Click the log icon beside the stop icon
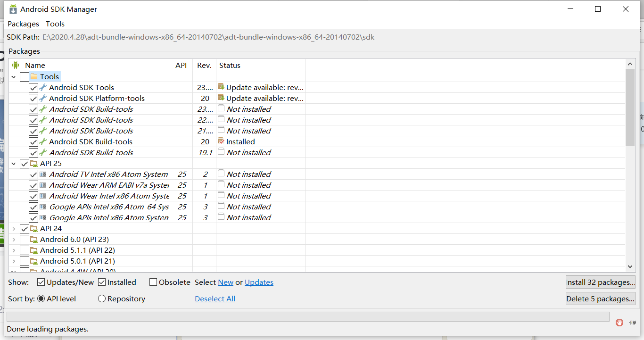 (x=632, y=323)
